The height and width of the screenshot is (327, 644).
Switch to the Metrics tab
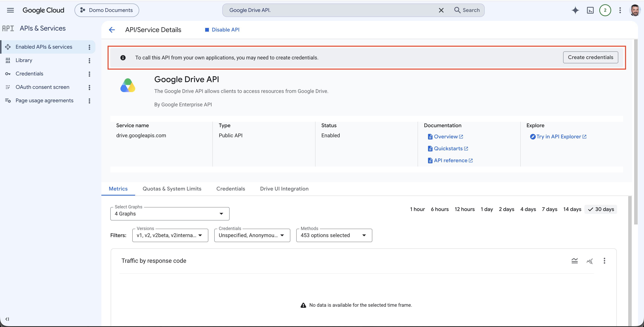coord(118,189)
